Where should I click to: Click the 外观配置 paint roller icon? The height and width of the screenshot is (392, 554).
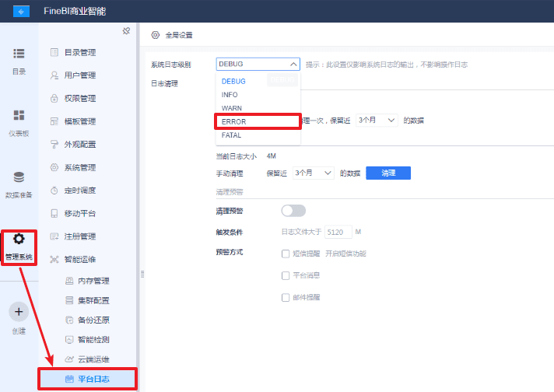tap(54, 145)
